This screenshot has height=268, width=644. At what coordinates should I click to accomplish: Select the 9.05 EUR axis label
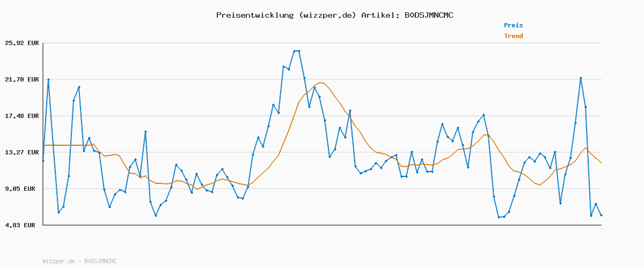pyautogui.click(x=22, y=189)
